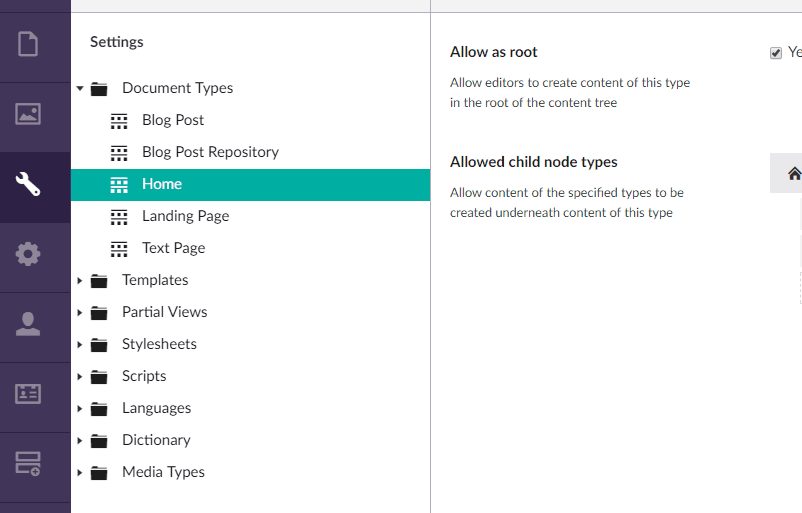Open the Users person icon section

click(28, 323)
